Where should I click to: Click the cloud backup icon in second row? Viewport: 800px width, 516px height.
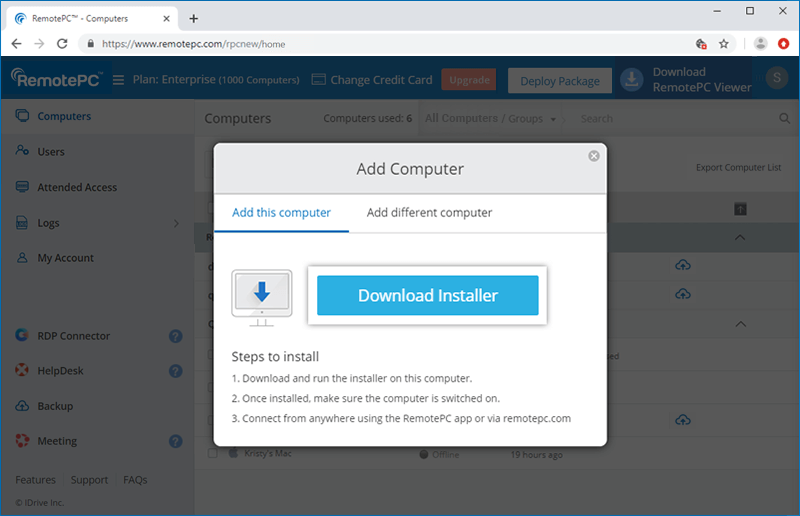coord(683,294)
